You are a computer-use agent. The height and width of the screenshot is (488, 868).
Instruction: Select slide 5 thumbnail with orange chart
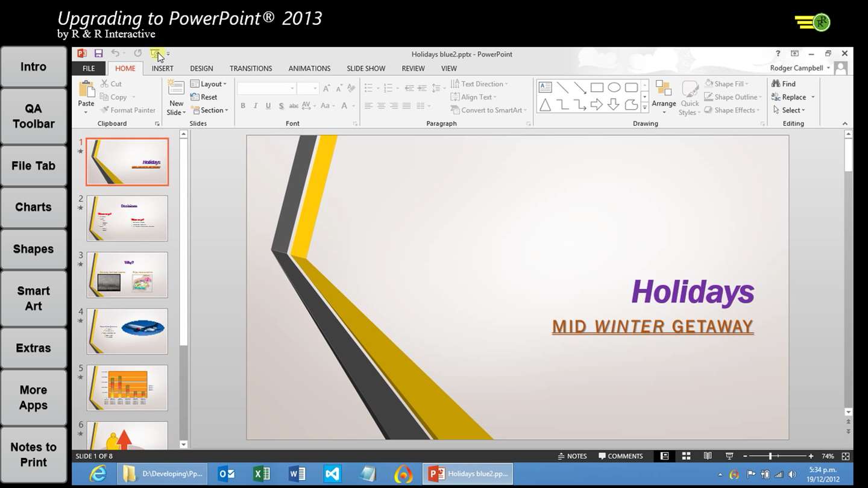[127, 388]
